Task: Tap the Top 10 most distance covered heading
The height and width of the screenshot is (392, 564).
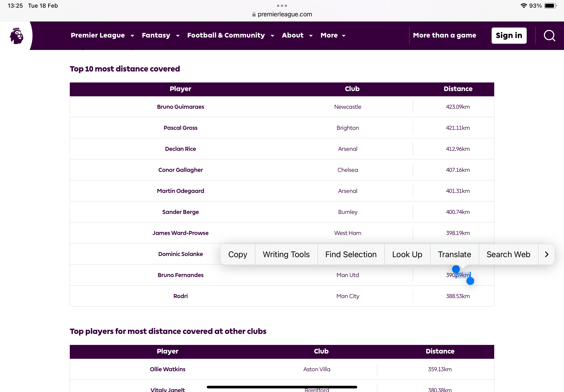Action: coord(125,69)
